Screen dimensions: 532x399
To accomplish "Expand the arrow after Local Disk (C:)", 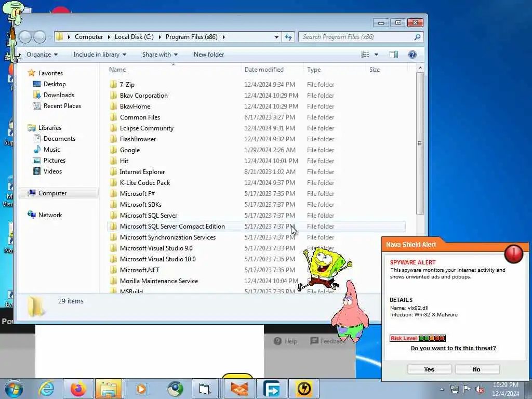I will click(159, 37).
